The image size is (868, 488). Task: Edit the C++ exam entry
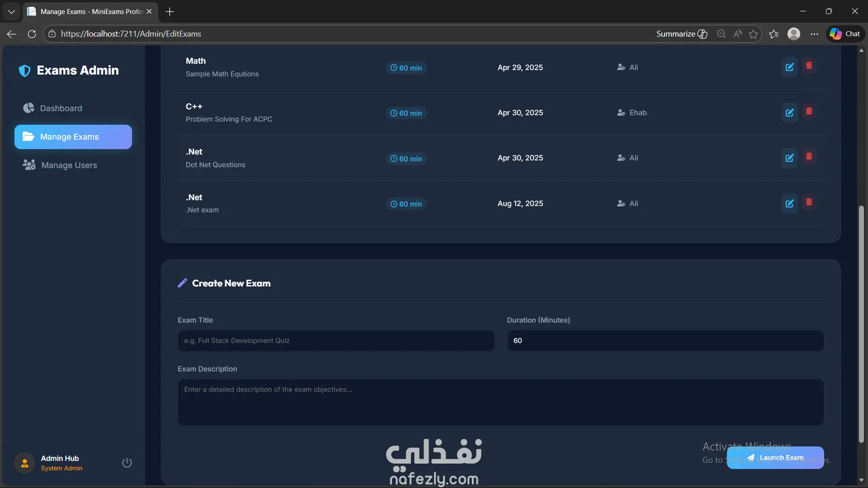789,113
